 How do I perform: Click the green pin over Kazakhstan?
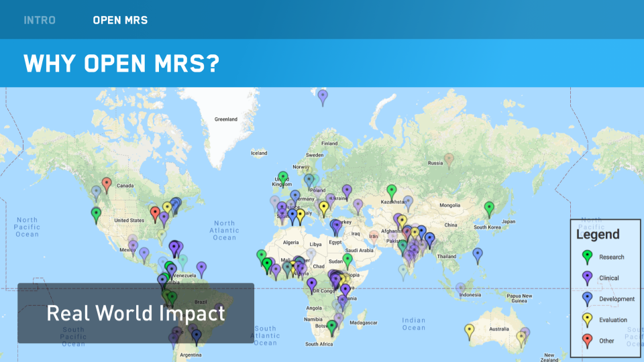coord(392,192)
